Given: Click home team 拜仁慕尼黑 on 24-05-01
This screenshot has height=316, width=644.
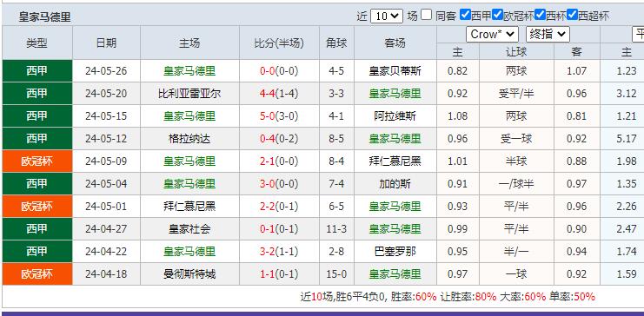Looking at the screenshot, I should click(x=189, y=207).
